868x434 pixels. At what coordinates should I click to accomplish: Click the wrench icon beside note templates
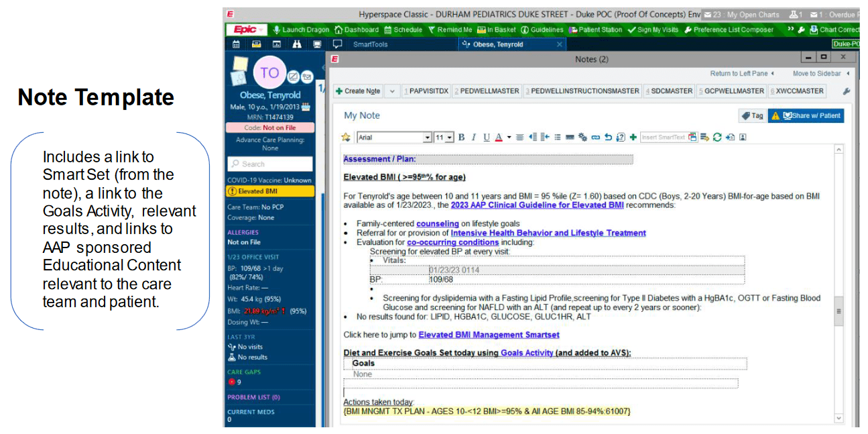pos(846,91)
